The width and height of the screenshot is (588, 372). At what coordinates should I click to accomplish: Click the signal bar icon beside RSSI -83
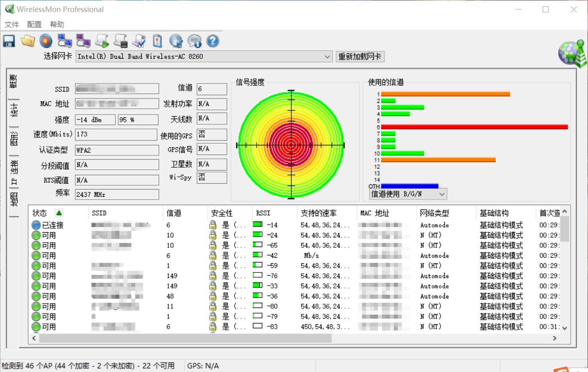(x=257, y=326)
